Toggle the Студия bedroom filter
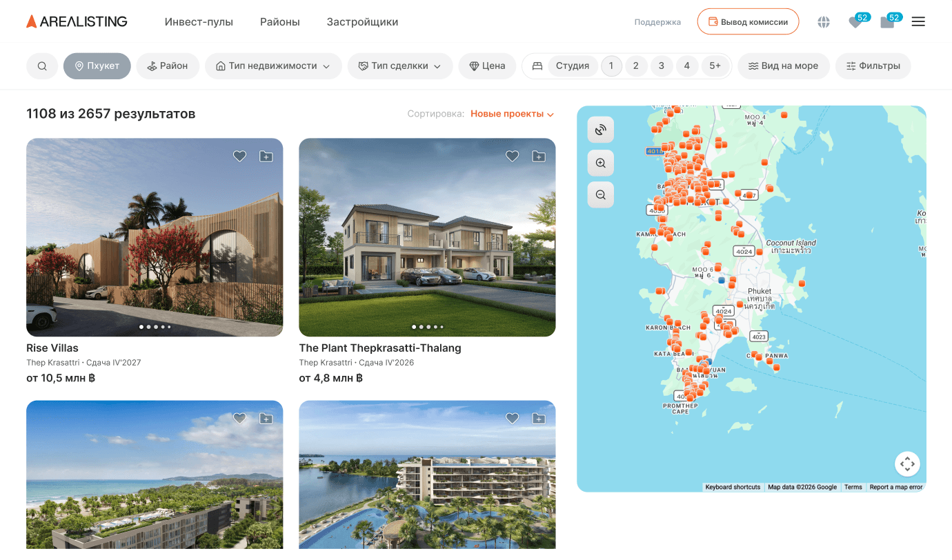This screenshot has width=952, height=560. pyautogui.click(x=573, y=66)
